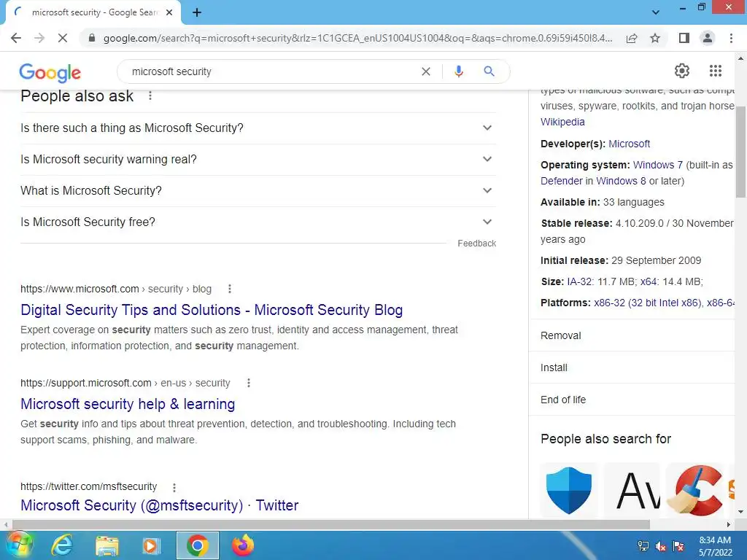Submit search with magnifier icon

489,71
